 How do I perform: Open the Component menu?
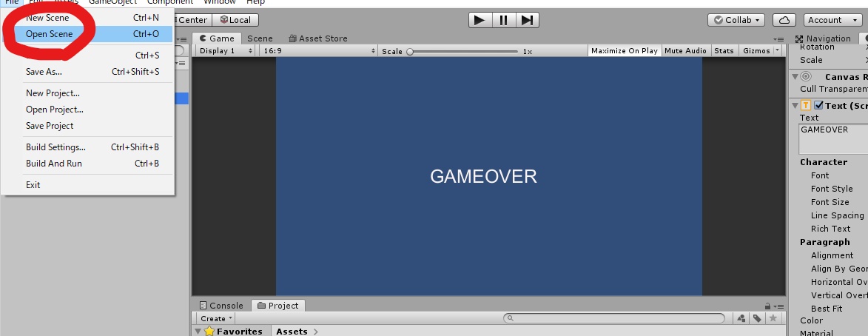pyautogui.click(x=170, y=2)
